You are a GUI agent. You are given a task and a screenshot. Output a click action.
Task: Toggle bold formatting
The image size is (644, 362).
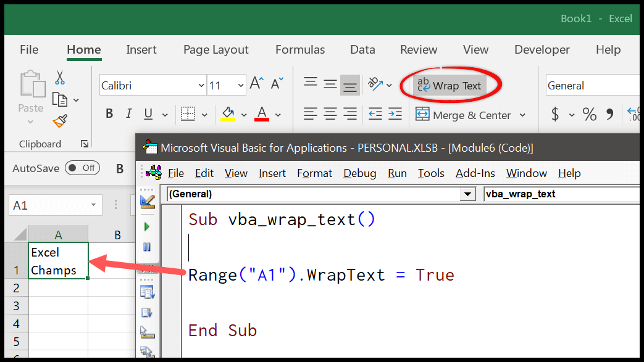[x=110, y=113]
